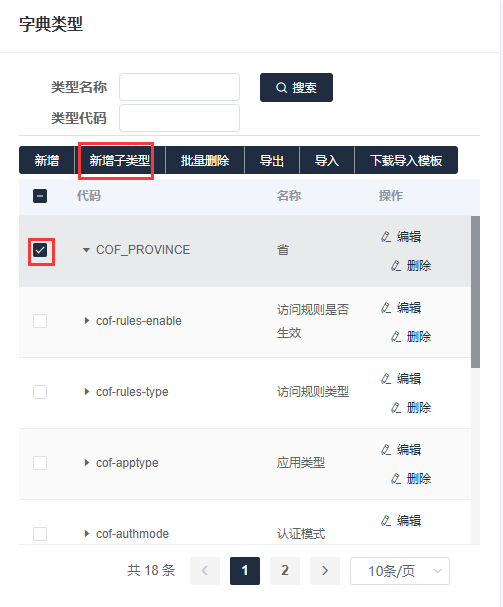
Task: Expand the cof-rules-type tree node
Action: click(87, 392)
